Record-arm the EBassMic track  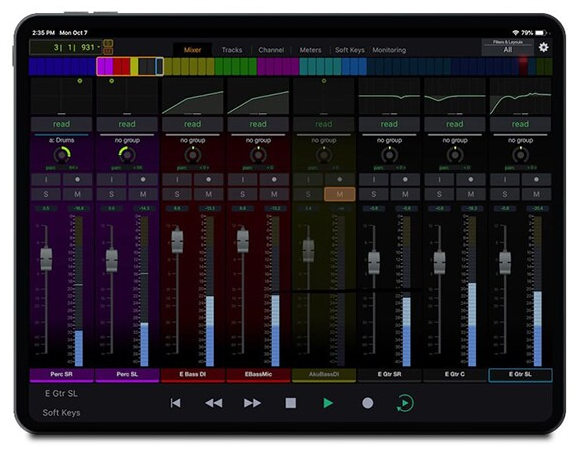(274, 180)
